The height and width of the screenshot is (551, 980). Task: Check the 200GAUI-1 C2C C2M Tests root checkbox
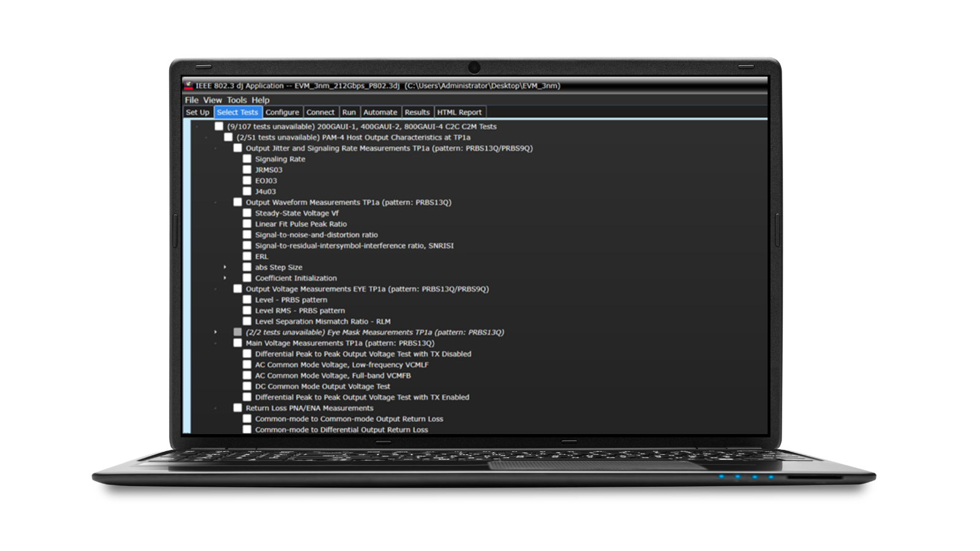pos(219,126)
